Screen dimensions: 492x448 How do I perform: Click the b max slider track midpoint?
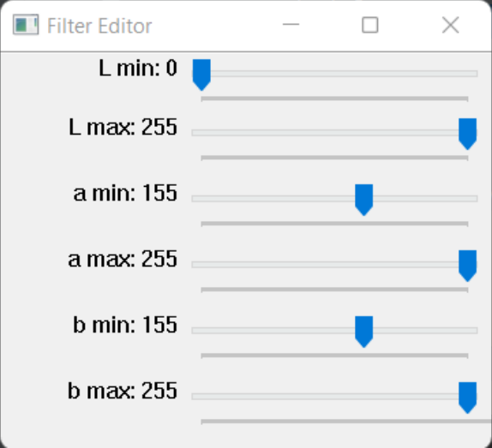click(335, 397)
